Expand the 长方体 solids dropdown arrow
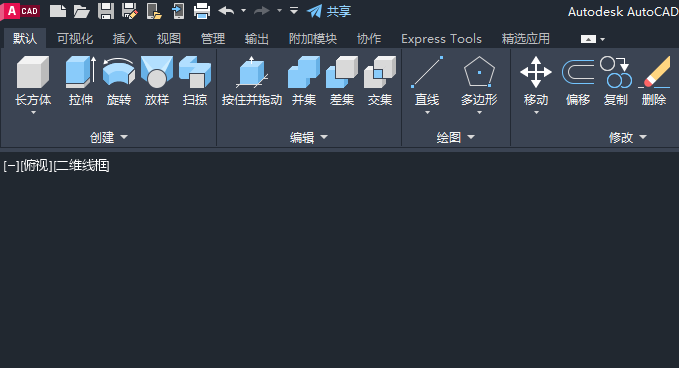The image size is (679, 368). (x=33, y=113)
